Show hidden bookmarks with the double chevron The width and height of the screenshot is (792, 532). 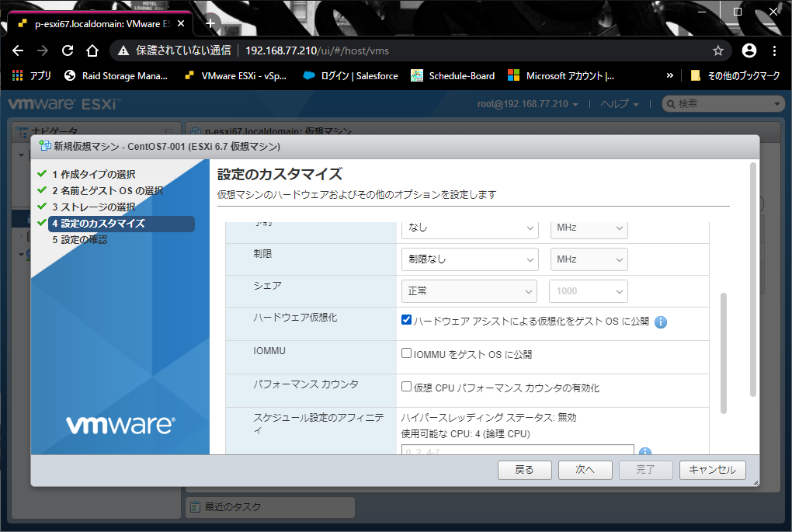(670, 76)
